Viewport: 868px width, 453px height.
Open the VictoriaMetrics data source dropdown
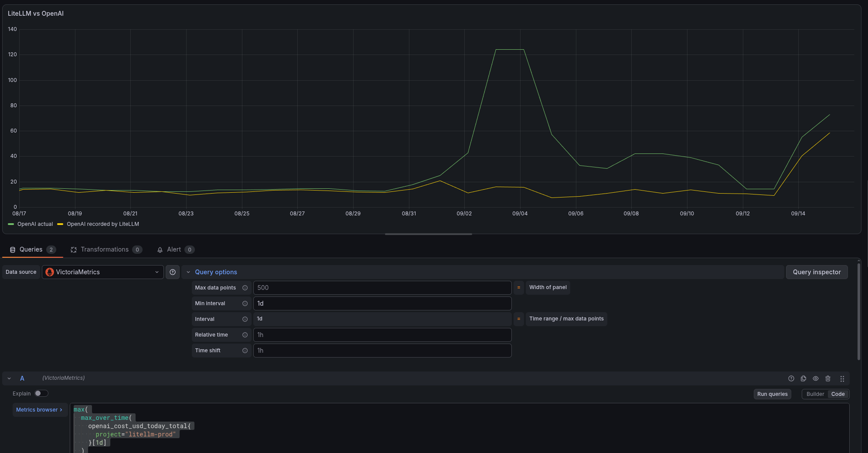(x=103, y=272)
